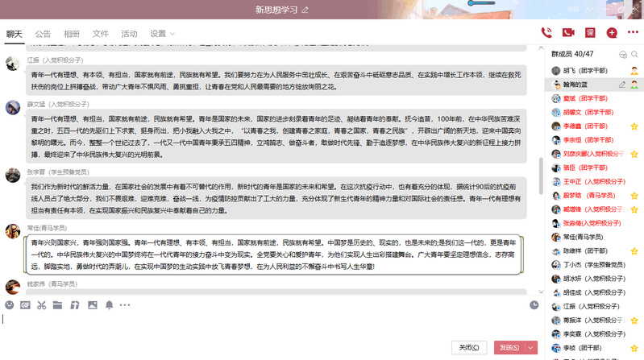The width and height of the screenshot is (644, 360).
Task: Start a group voice call
Action: 546,33
